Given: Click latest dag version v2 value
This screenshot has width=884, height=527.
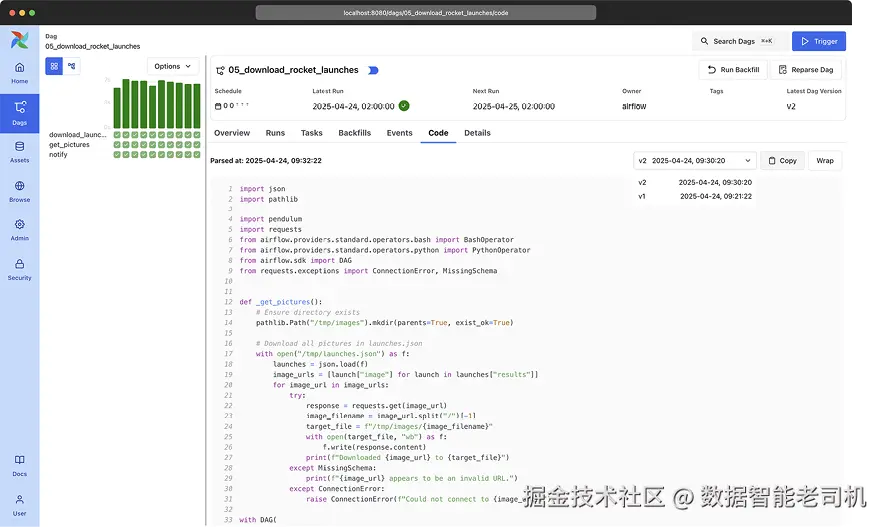Looking at the screenshot, I should point(790,106).
